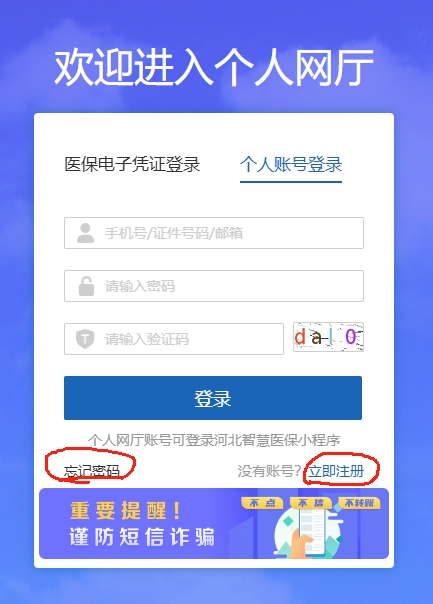This screenshot has width=433, height=604.
Task: Click the padlock icon in the password field
Action: 86,286
